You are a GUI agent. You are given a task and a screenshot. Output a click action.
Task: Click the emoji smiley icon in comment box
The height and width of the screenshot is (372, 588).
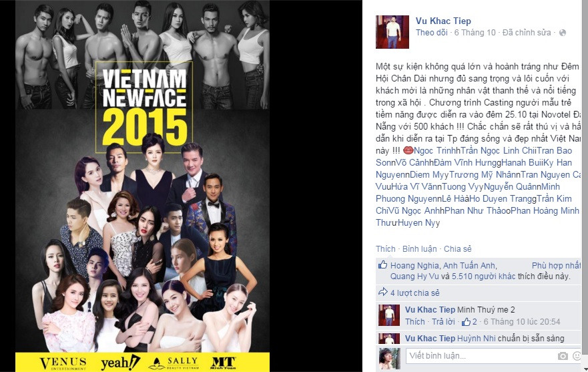tap(577, 356)
